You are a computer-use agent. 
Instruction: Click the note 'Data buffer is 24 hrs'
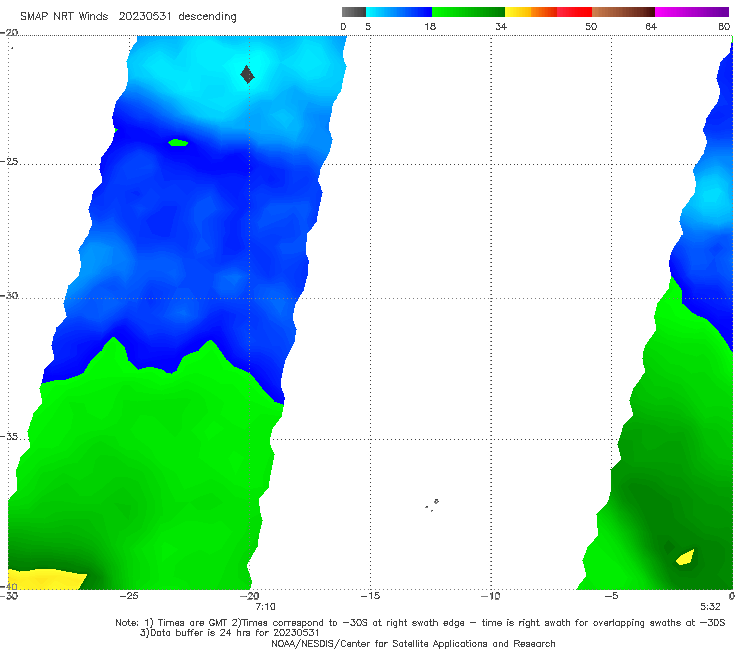pyautogui.click(x=202, y=633)
